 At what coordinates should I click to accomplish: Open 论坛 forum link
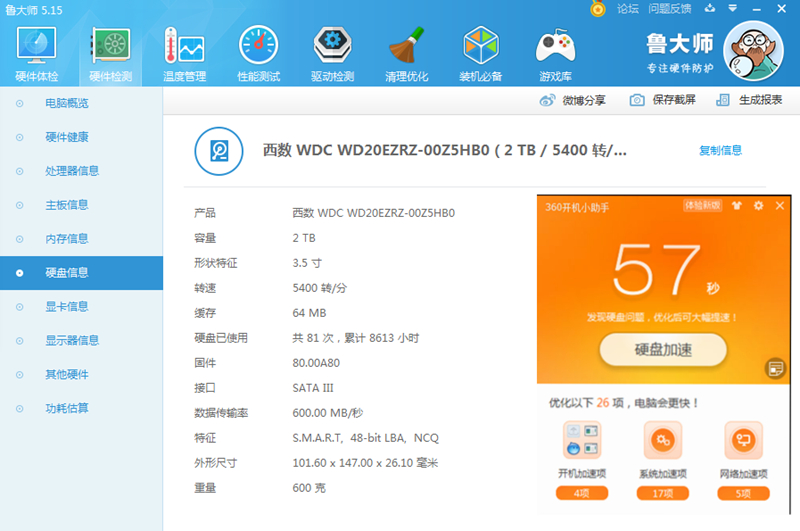(x=628, y=9)
